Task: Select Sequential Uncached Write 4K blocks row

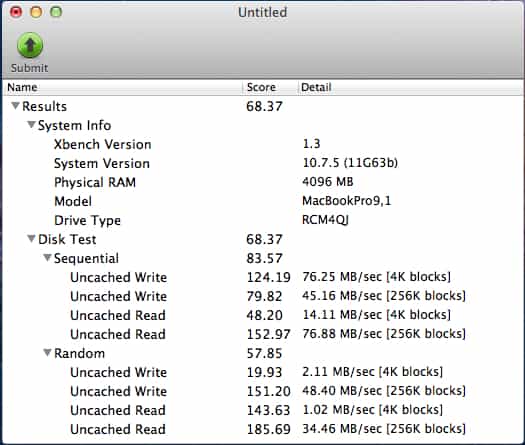Action: coord(262,277)
